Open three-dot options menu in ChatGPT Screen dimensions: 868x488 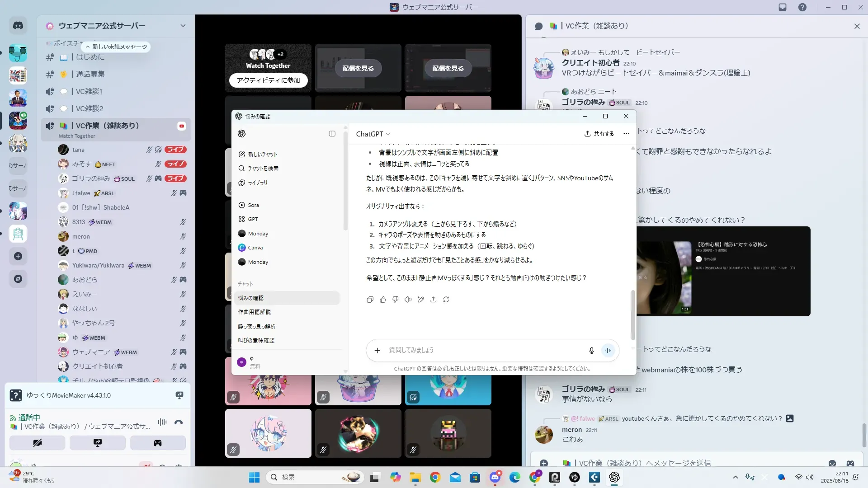[x=626, y=134]
